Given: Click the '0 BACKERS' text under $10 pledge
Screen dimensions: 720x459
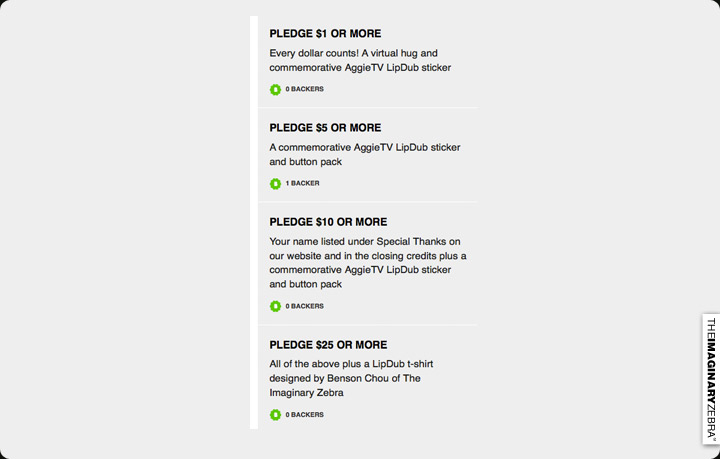Looking at the screenshot, I should tap(305, 307).
